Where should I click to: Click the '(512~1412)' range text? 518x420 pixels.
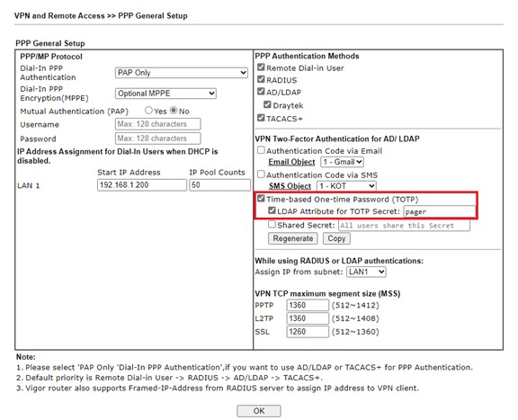pos(355,305)
